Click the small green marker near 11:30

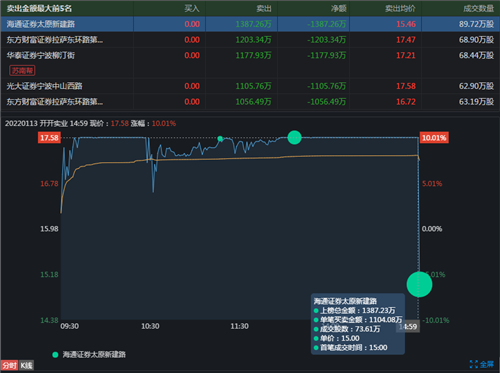coord(220,138)
